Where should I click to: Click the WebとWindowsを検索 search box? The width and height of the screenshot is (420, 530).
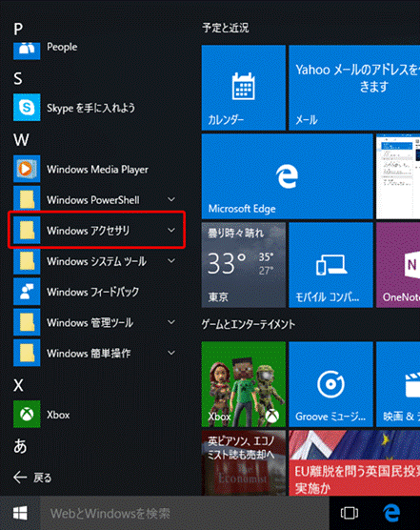click(185, 513)
